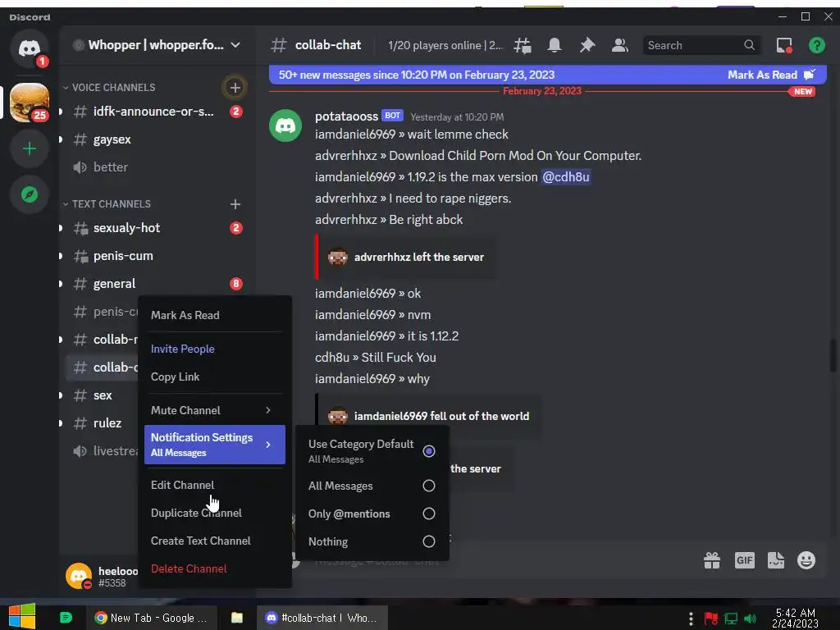The width and height of the screenshot is (840, 630).
Task: Click the red flag tray icon
Action: click(x=711, y=619)
